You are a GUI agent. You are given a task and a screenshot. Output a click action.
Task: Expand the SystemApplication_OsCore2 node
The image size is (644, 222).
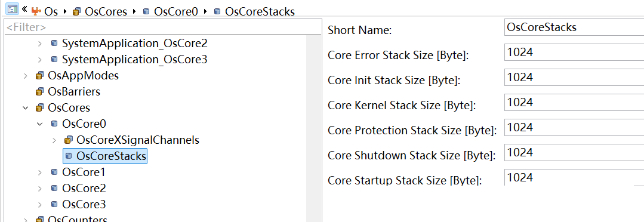coord(39,43)
